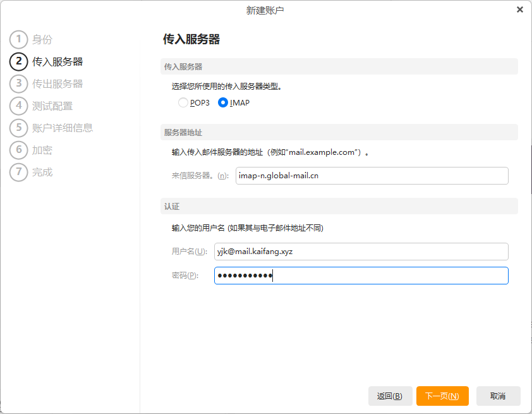Click the 密码(P) label
Screen dimensions: 532x414
pyautogui.click(x=185, y=276)
